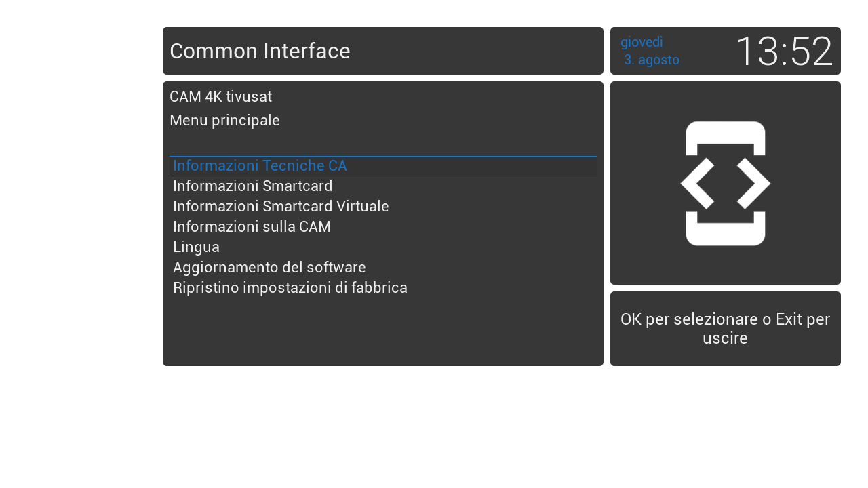This screenshot has width=868, height=488.
Task: Select Ripristino impostazioni di fabbrica
Action: 383,288
